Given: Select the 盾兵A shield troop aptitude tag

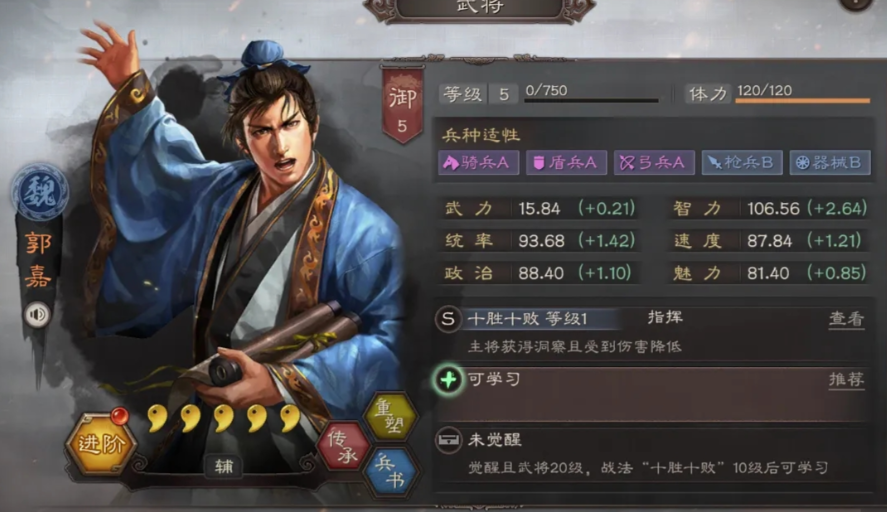Looking at the screenshot, I should point(566,163).
